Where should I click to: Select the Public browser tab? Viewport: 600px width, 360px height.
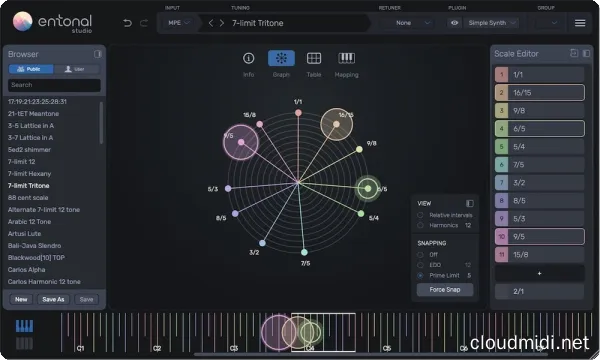(x=31, y=69)
